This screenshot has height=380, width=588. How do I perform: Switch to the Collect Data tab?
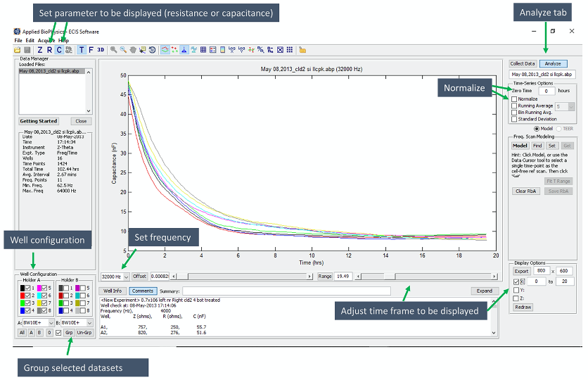523,63
